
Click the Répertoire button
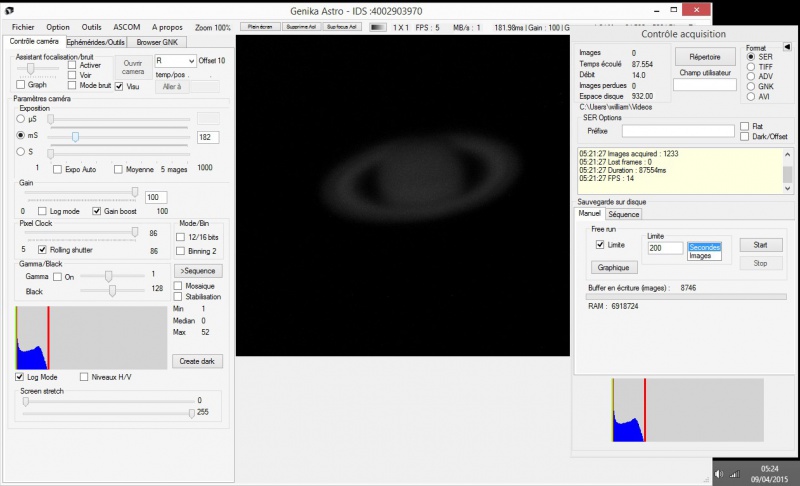pyautogui.click(x=705, y=57)
